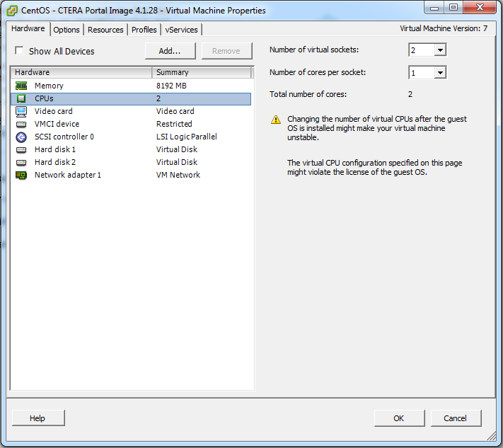The width and height of the screenshot is (503, 448).
Task: Click the VM Network summary value
Action: click(178, 175)
